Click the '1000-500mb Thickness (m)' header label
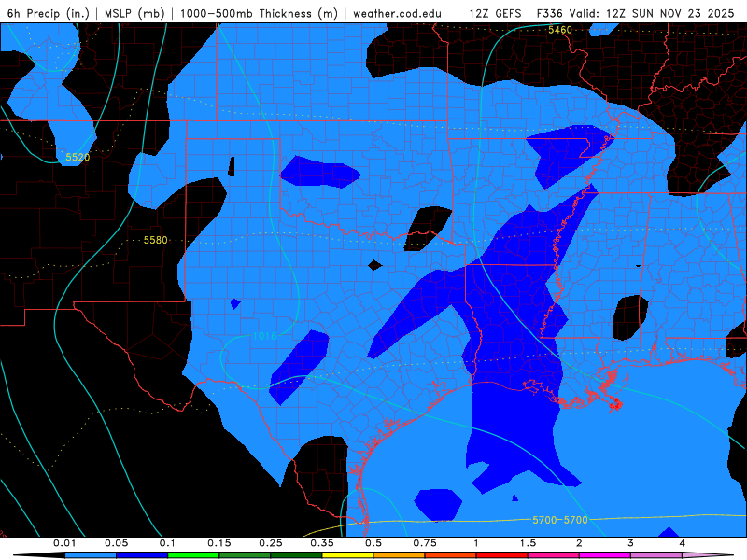This screenshot has width=747, height=560. 259,13
